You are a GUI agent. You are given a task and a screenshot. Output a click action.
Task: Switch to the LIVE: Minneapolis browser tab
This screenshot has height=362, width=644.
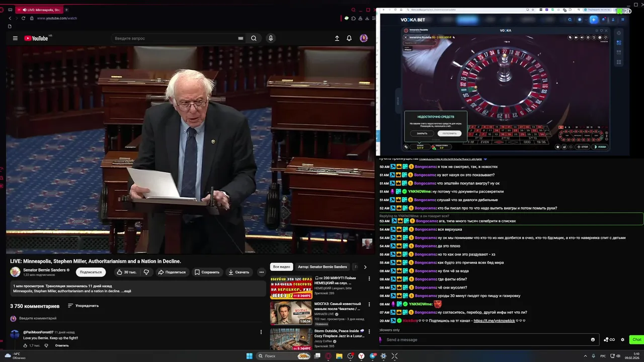[x=39, y=10]
